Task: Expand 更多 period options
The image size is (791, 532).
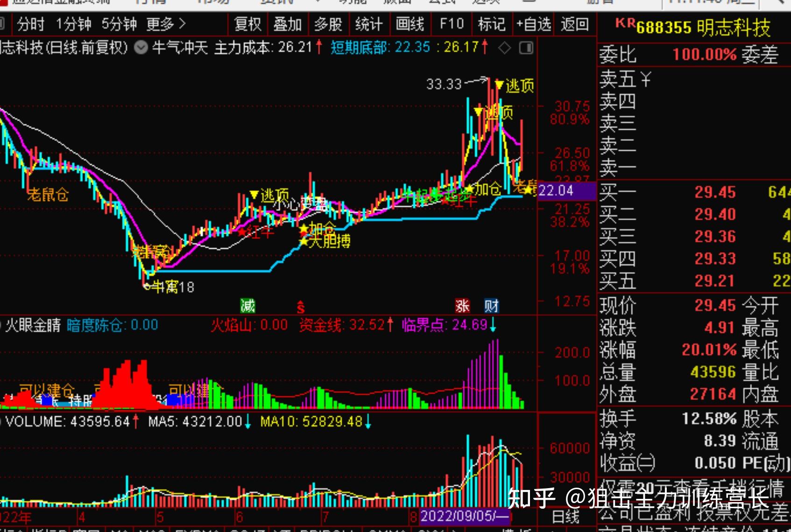Action: point(166,24)
